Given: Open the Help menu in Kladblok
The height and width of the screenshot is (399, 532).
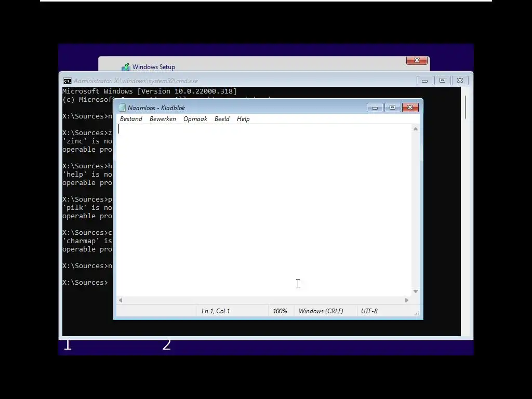Looking at the screenshot, I should tap(243, 119).
